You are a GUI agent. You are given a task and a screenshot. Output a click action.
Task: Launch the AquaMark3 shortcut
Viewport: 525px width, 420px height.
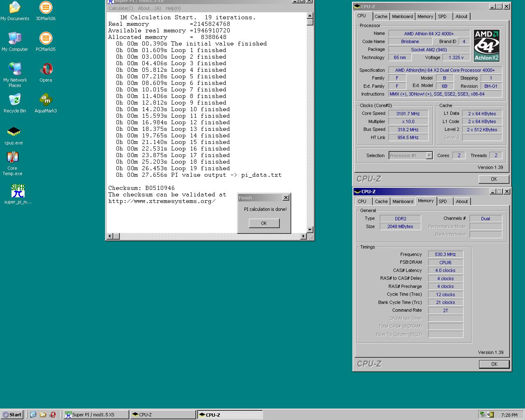[x=46, y=103]
